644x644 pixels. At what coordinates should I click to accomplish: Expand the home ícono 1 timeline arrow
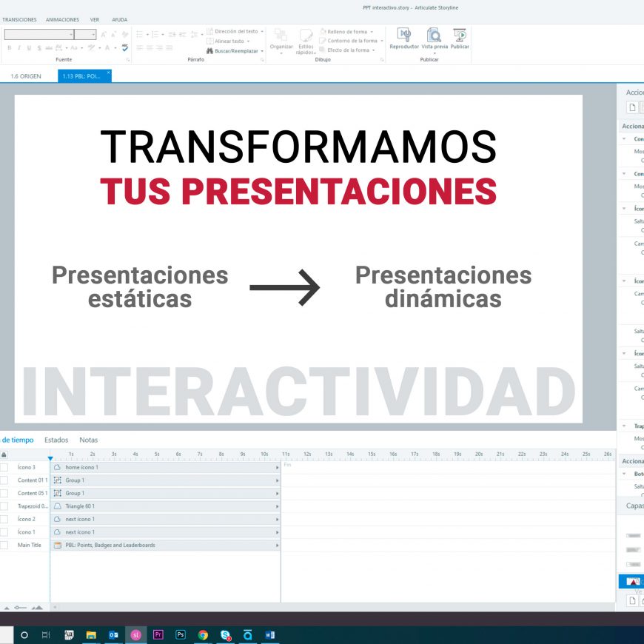point(278,468)
